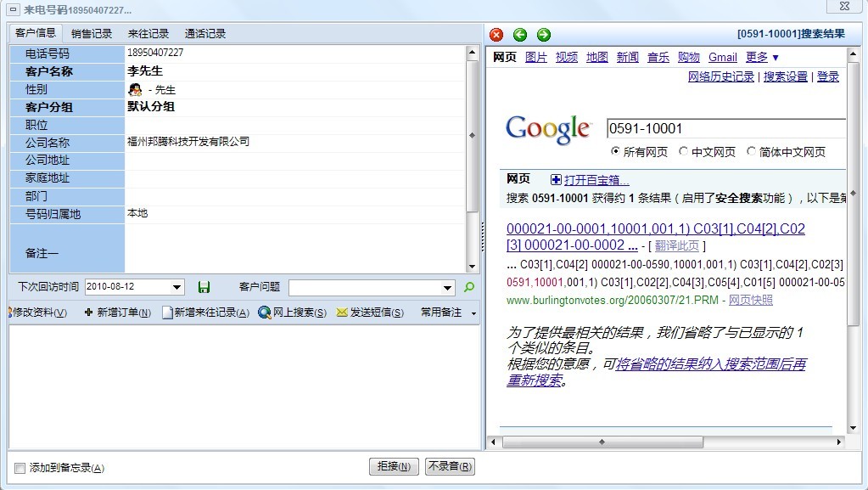Click the Google logo
Viewport: 868px width, 490px height.
[549, 129]
